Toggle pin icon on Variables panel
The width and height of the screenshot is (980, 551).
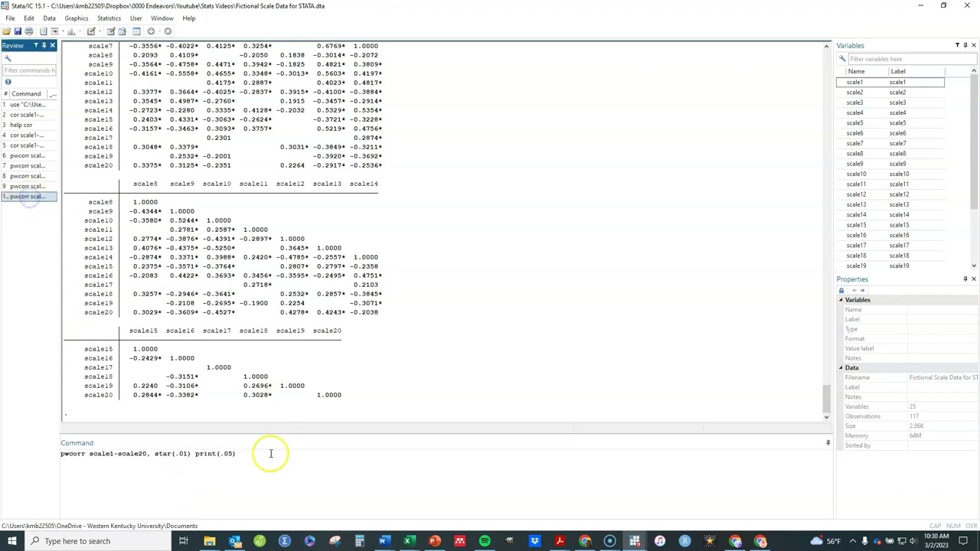[965, 46]
